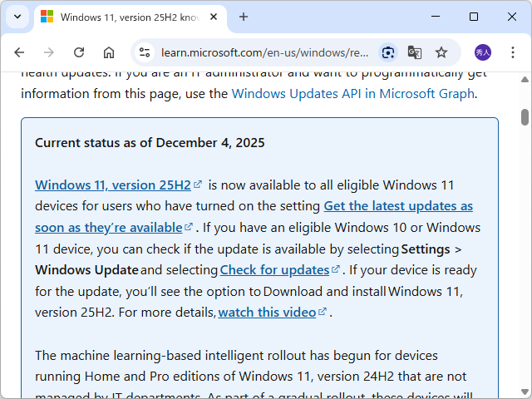
Task: Translate this page icon
Action: click(x=414, y=52)
